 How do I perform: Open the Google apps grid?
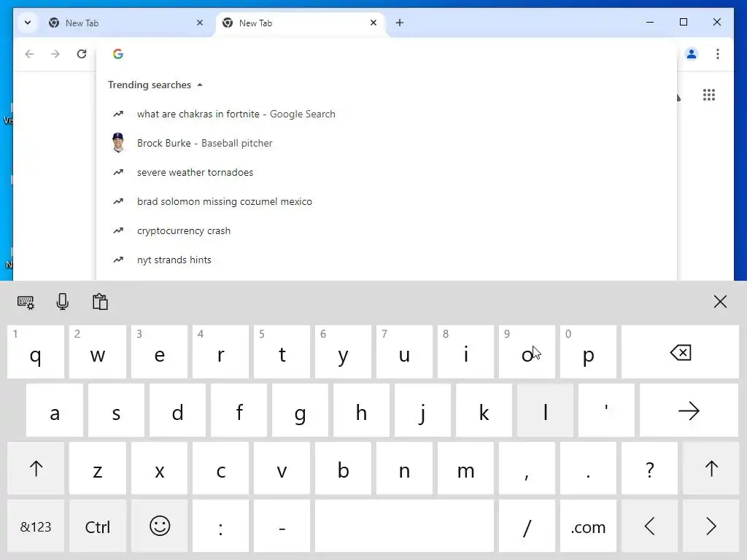pos(709,95)
